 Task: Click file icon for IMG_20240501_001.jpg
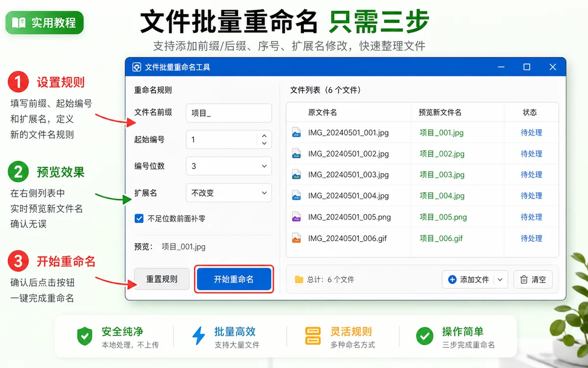click(296, 133)
